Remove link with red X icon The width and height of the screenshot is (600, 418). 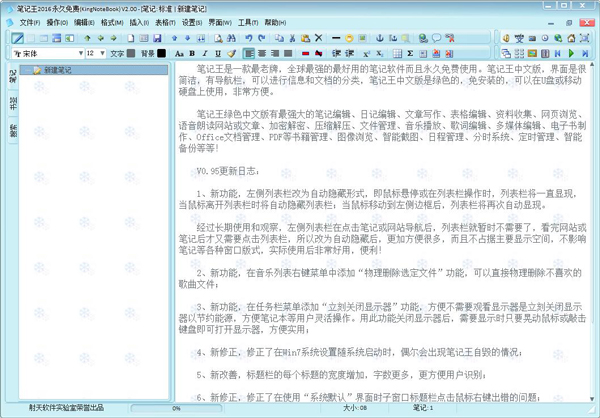coord(450,38)
